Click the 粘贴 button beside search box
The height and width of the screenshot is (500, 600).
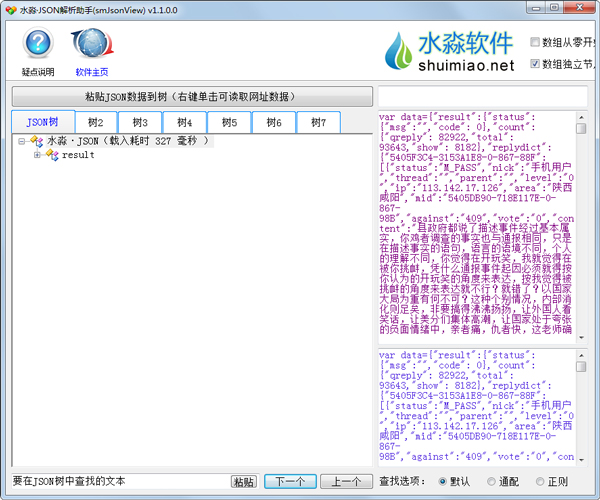(244, 482)
